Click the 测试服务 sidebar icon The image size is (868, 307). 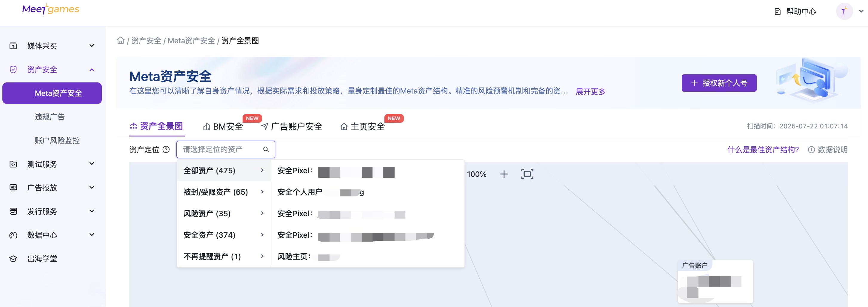pos(13,164)
